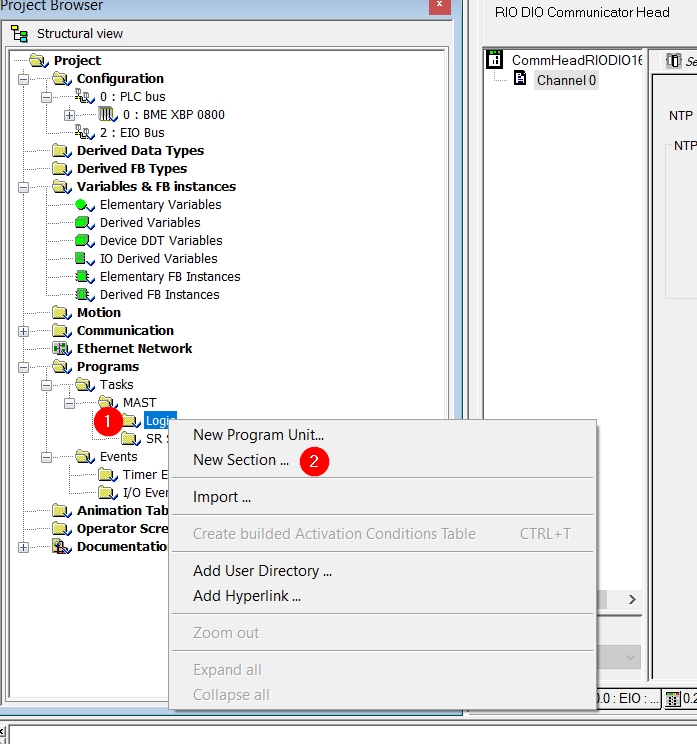
Task: Click the Elementary FB Instances icon
Action: (85, 277)
